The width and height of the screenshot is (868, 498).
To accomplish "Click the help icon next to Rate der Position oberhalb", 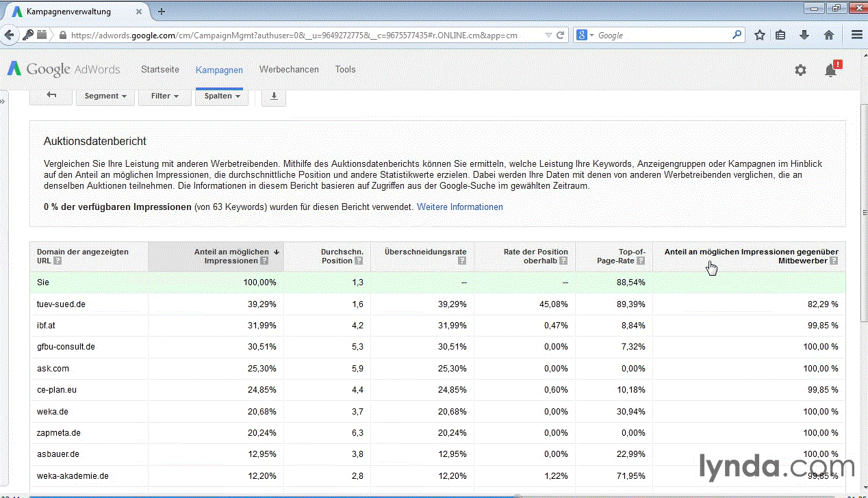I will click(563, 261).
